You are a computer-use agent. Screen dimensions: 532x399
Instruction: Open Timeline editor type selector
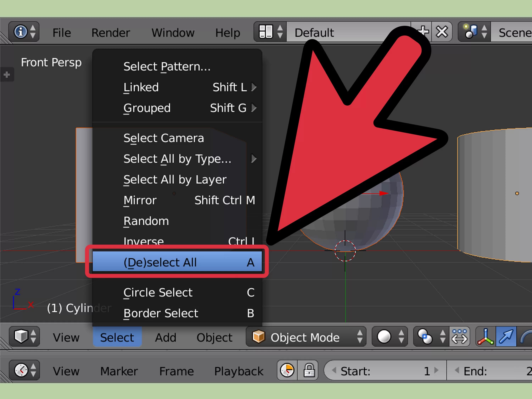pyautogui.click(x=24, y=370)
